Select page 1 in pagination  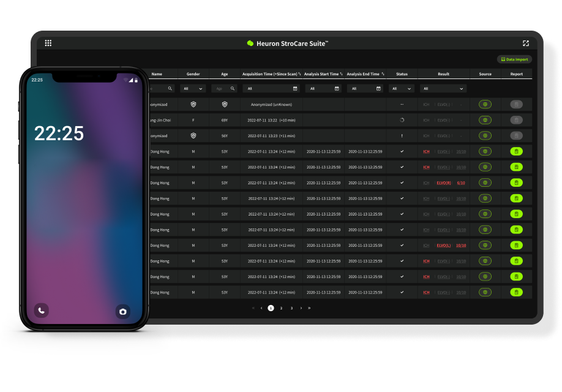click(x=271, y=308)
